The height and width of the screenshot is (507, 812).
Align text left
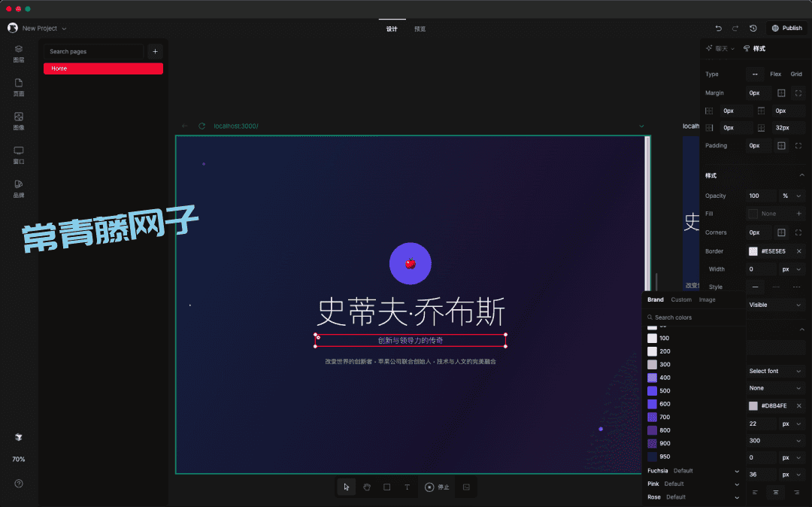click(755, 492)
